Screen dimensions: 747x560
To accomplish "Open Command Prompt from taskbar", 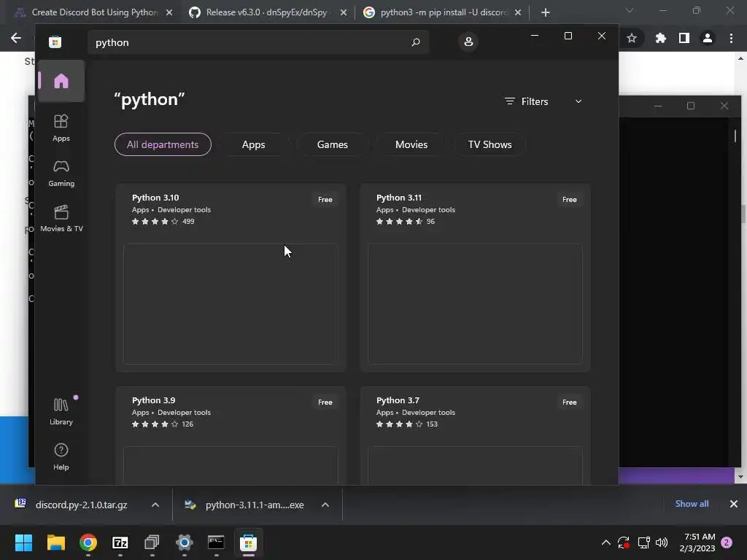I will [216, 542].
